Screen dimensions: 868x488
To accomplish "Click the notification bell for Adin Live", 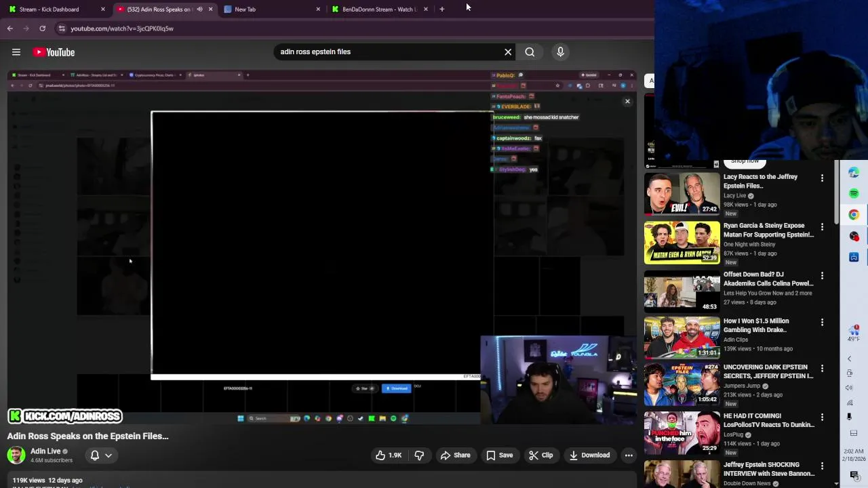I will [x=95, y=455].
